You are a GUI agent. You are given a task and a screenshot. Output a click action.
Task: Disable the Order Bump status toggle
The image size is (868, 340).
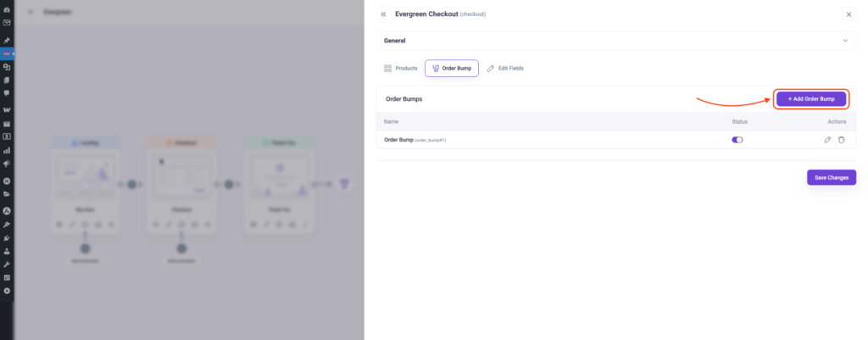tap(737, 140)
